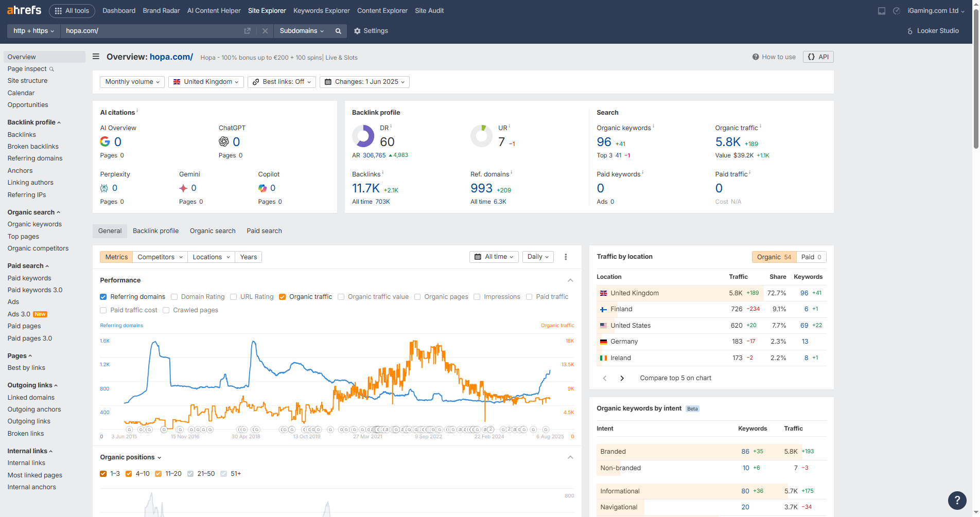Open hopa.com in new tab icon

247,31
